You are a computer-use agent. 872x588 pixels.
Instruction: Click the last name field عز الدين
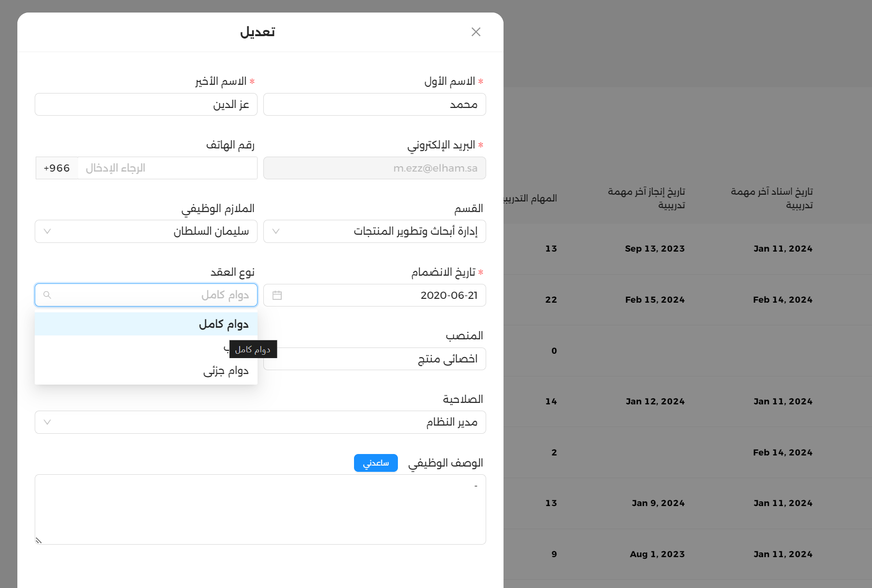pyautogui.click(x=146, y=104)
